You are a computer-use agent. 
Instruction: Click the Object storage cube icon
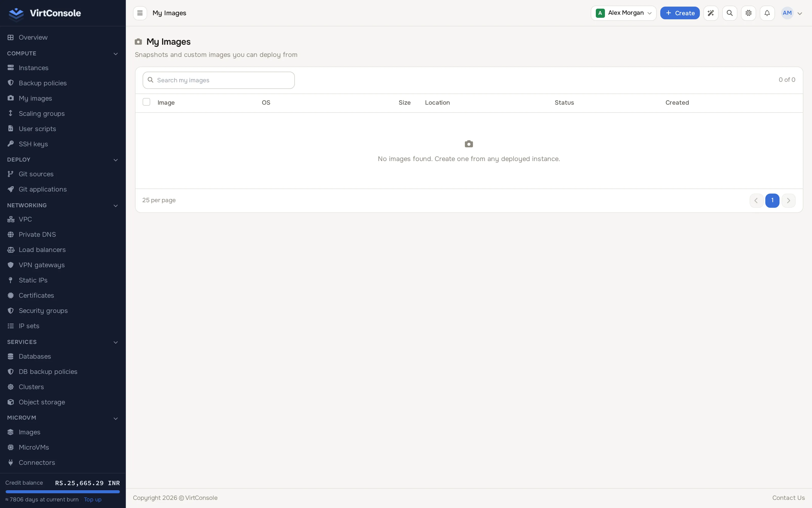pyautogui.click(x=11, y=402)
